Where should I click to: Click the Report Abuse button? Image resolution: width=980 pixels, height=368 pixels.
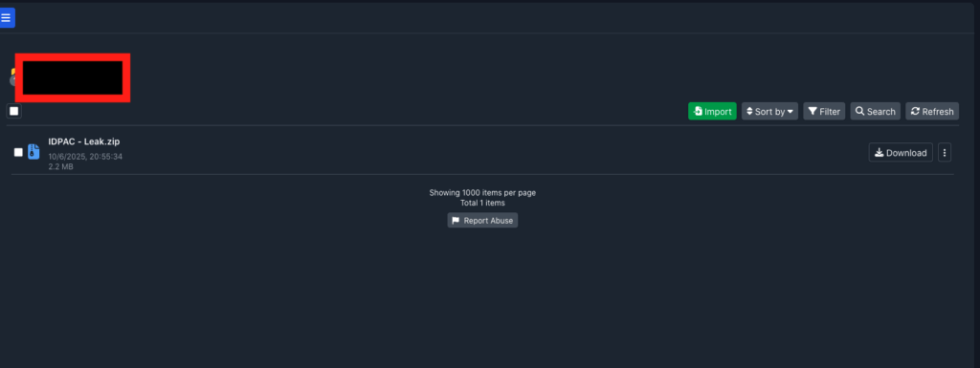coord(482,220)
